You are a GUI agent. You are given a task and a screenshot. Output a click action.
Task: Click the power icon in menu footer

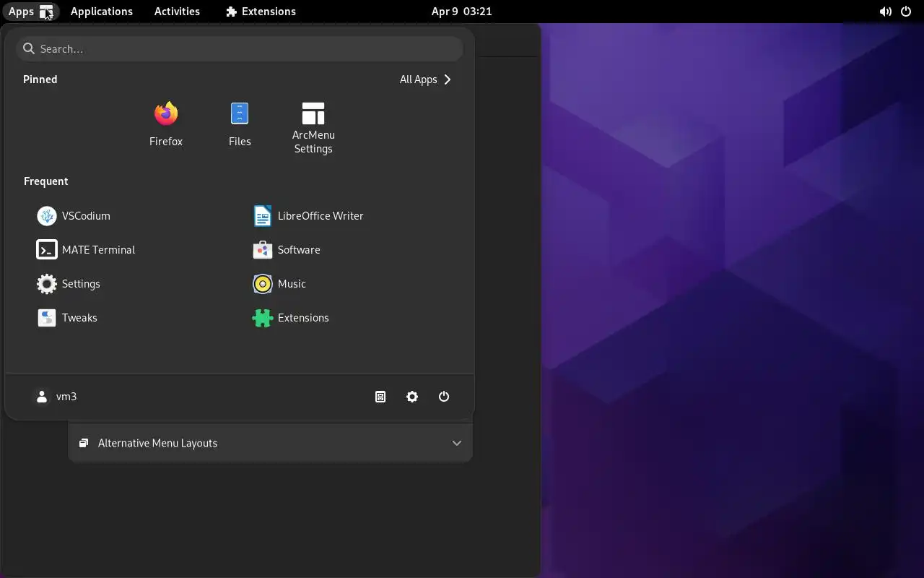click(444, 397)
